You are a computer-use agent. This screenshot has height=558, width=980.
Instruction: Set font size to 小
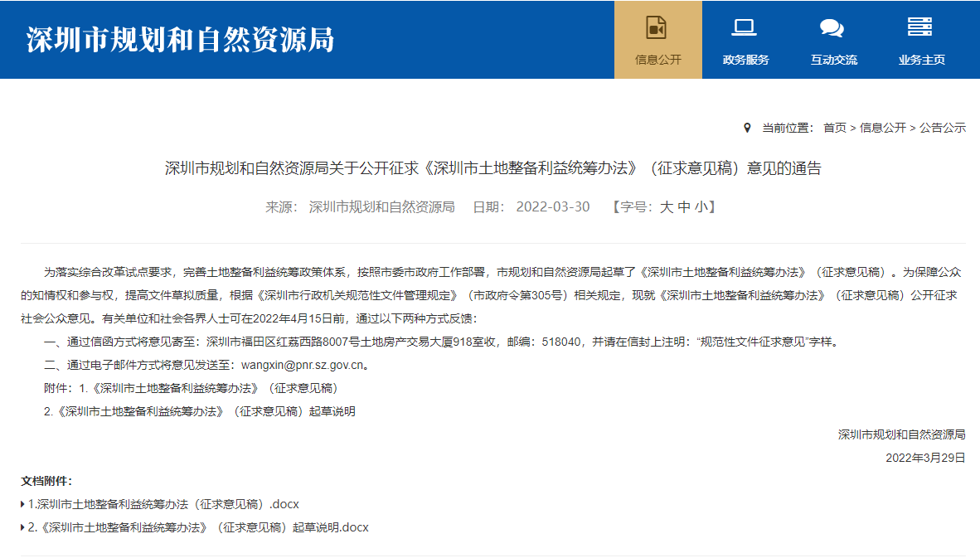701,207
